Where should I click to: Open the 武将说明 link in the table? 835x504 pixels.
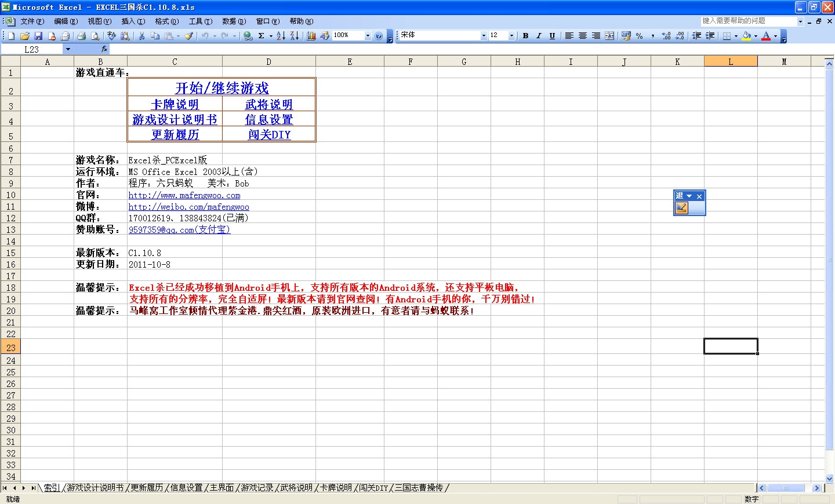(269, 104)
